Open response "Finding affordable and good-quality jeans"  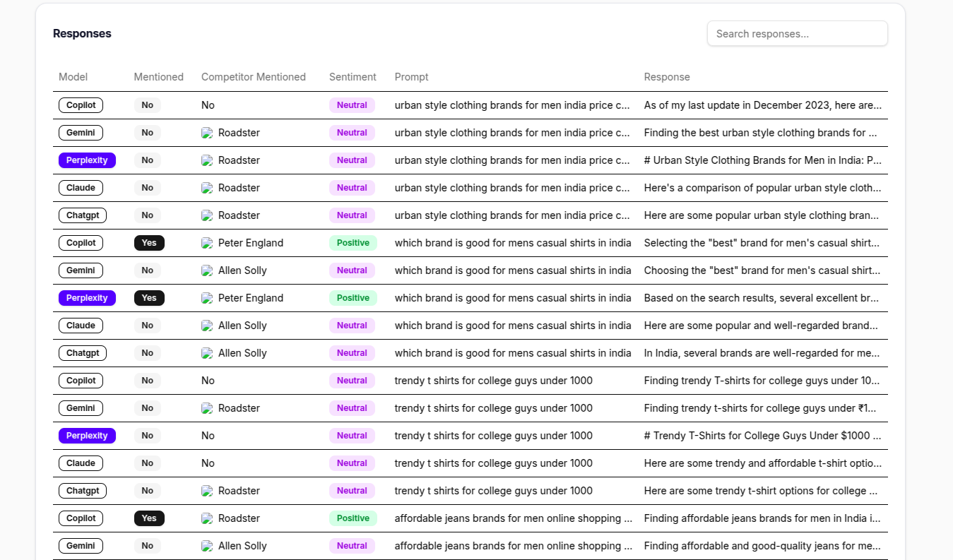(x=762, y=546)
